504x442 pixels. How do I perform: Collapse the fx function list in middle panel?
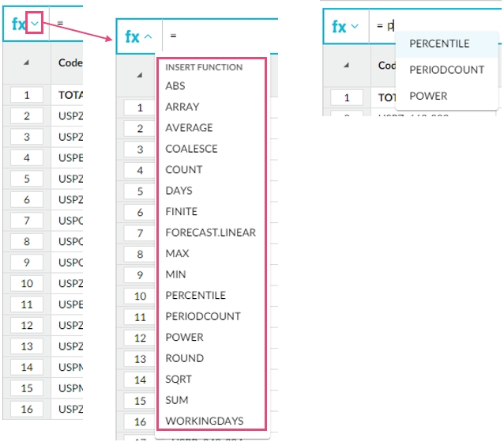(149, 37)
